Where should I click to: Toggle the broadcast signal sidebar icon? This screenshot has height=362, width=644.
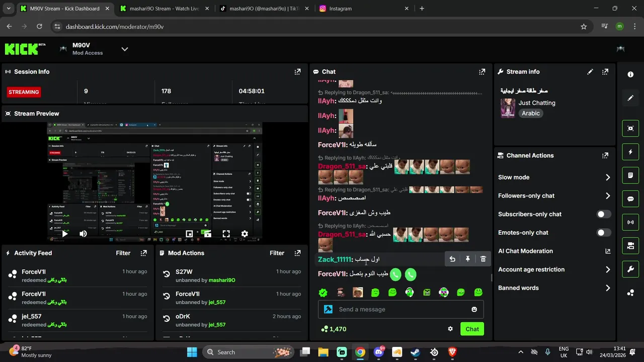coord(630,222)
